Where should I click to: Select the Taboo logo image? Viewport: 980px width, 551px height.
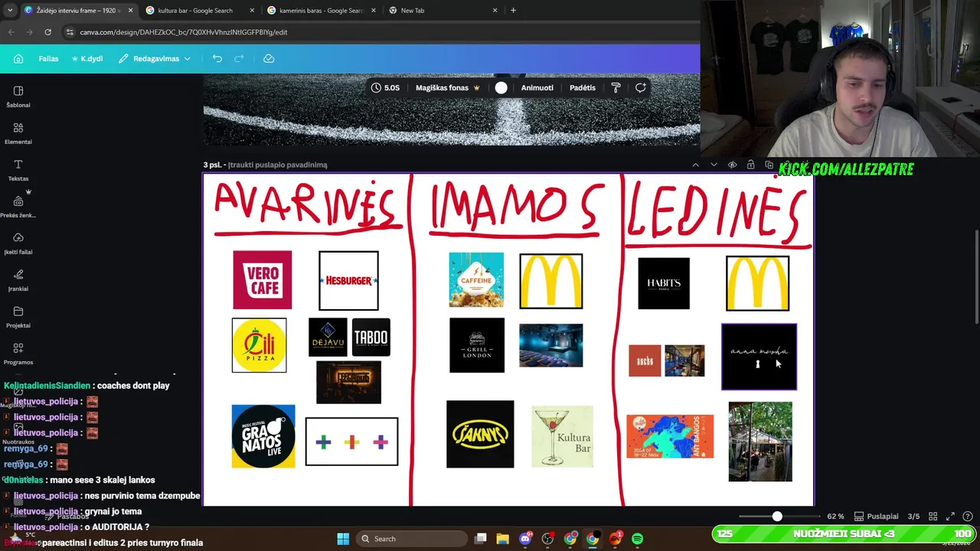pyautogui.click(x=371, y=337)
